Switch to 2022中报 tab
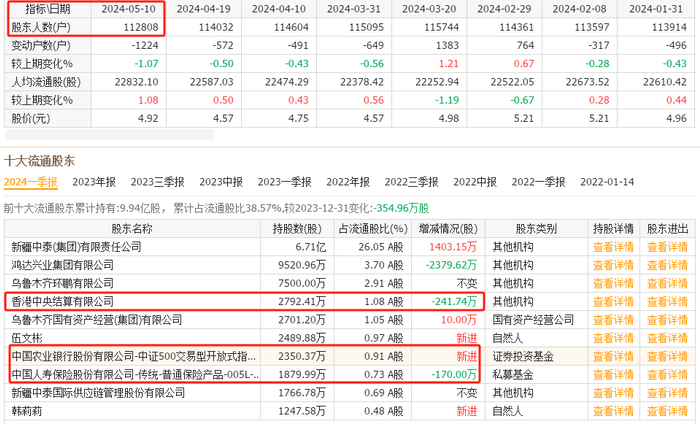Viewport: 700px width, 424px height. tap(475, 182)
